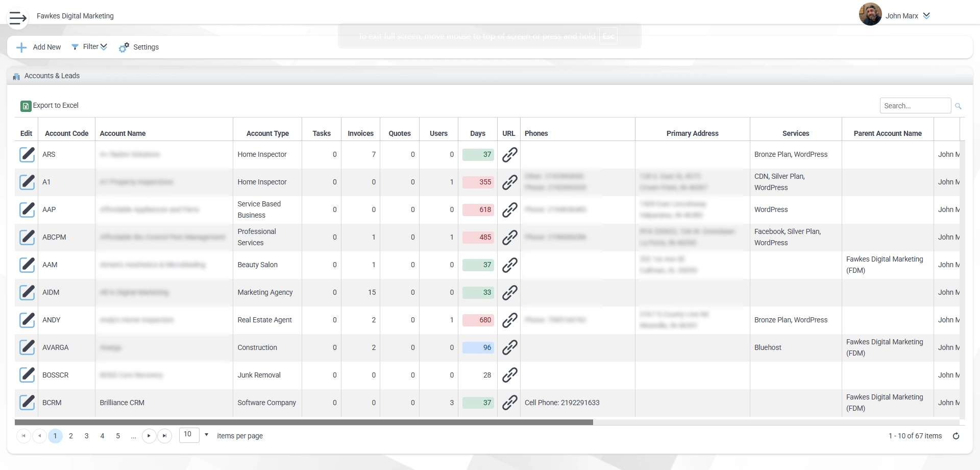Open Settings via the gear icon
Screen dimensions: 980x470
click(123, 47)
